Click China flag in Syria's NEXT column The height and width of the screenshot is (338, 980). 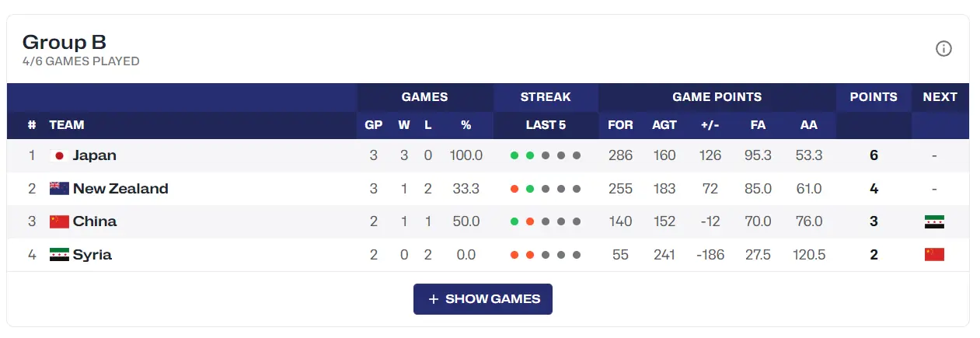pos(934,254)
